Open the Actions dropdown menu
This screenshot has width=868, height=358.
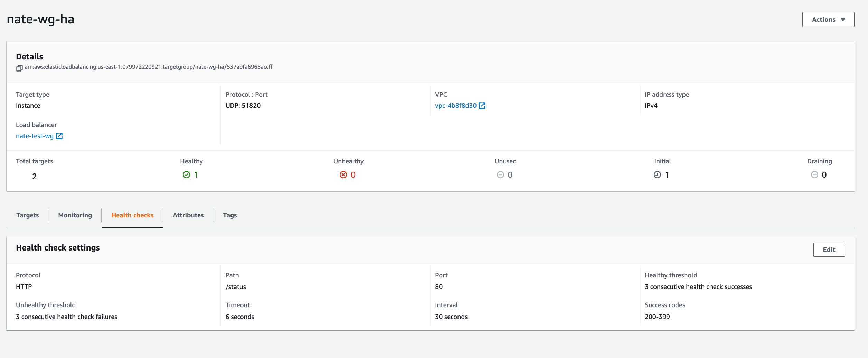pyautogui.click(x=828, y=20)
